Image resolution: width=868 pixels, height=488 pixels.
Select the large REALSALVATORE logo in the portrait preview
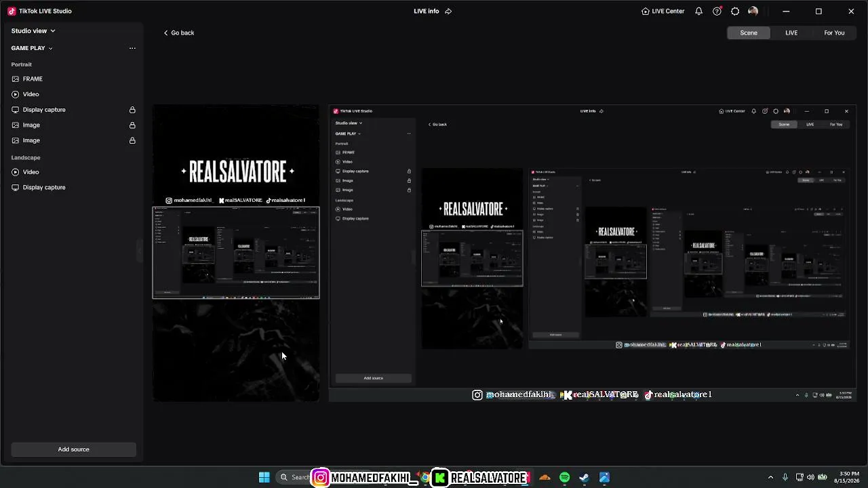(237, 172)
